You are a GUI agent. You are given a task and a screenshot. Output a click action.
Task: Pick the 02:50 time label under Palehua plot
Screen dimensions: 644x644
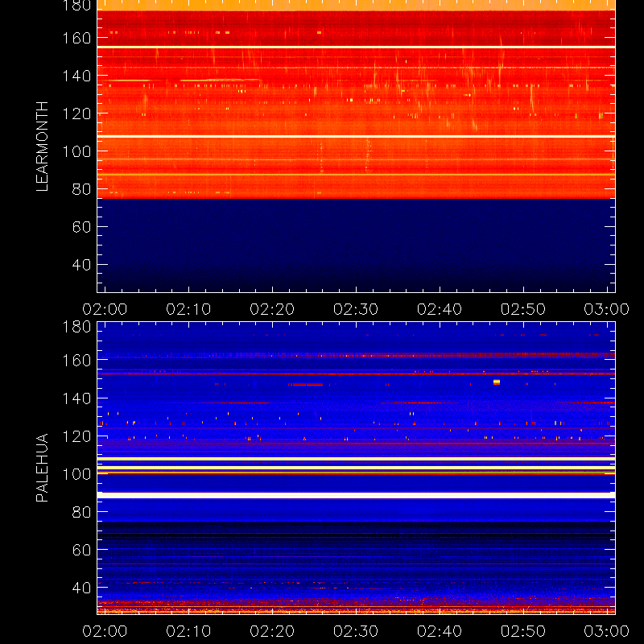point(523,631)
